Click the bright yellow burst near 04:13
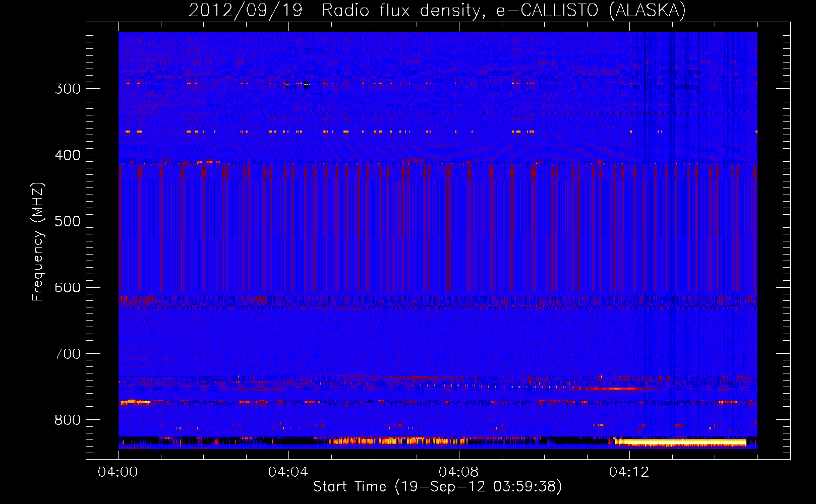Image resolution: width=816 pixels, height=504 pixels. [680, 443]
